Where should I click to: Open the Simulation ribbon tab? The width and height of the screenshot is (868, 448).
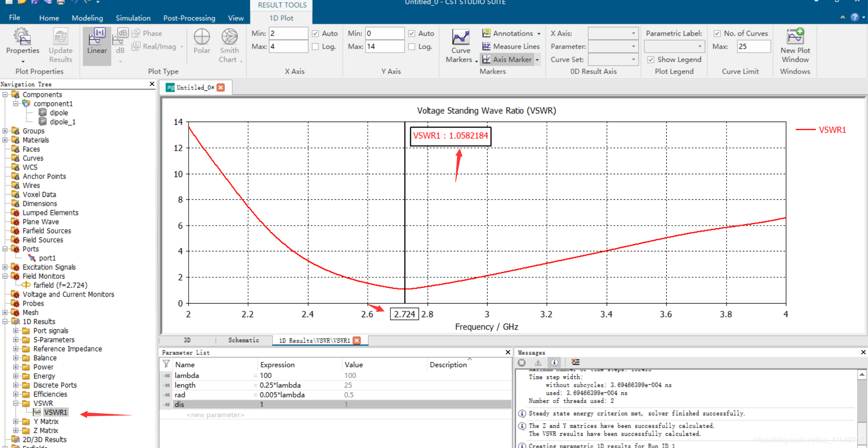coord(133,18)
